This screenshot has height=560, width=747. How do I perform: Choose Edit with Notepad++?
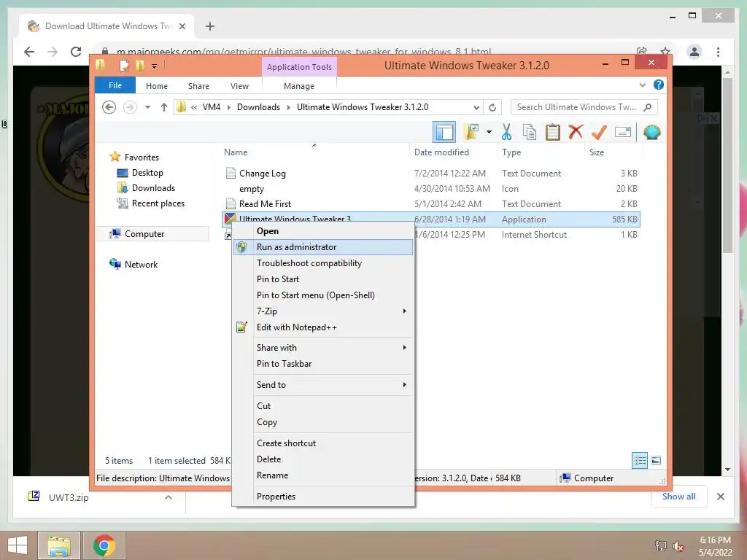[x=323, y=327]
